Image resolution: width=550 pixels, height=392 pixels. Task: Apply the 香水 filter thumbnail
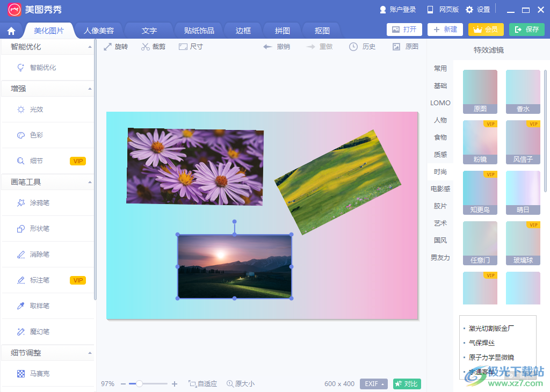coord(523,91)
